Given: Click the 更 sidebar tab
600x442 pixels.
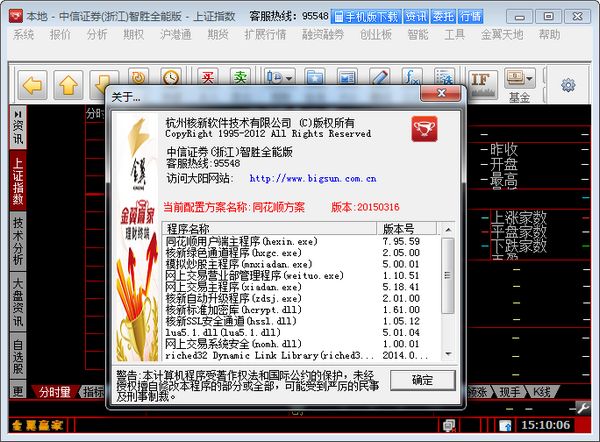Looking at the screenshot, I should pos(18,390).
